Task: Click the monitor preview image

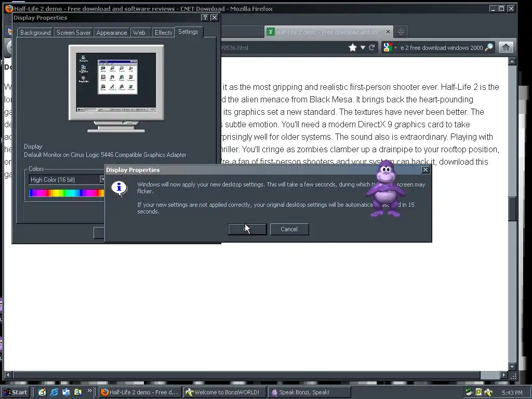Action: click(116, 88)
